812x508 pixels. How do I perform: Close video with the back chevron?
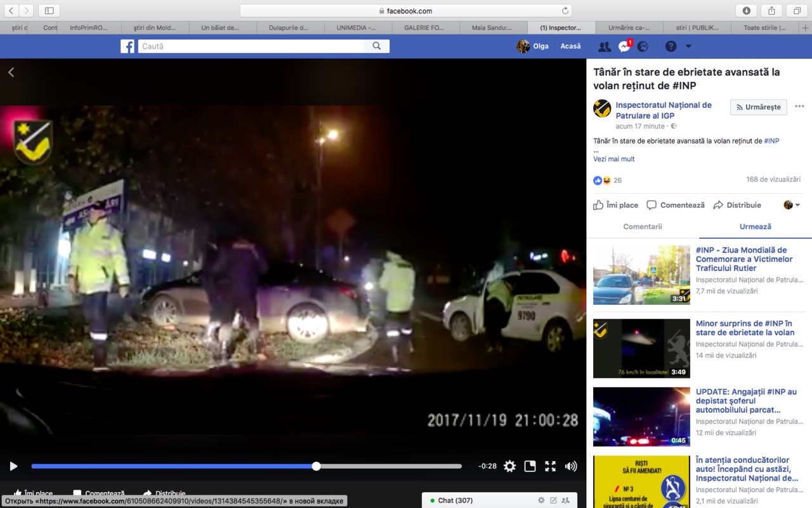[11, 72]
